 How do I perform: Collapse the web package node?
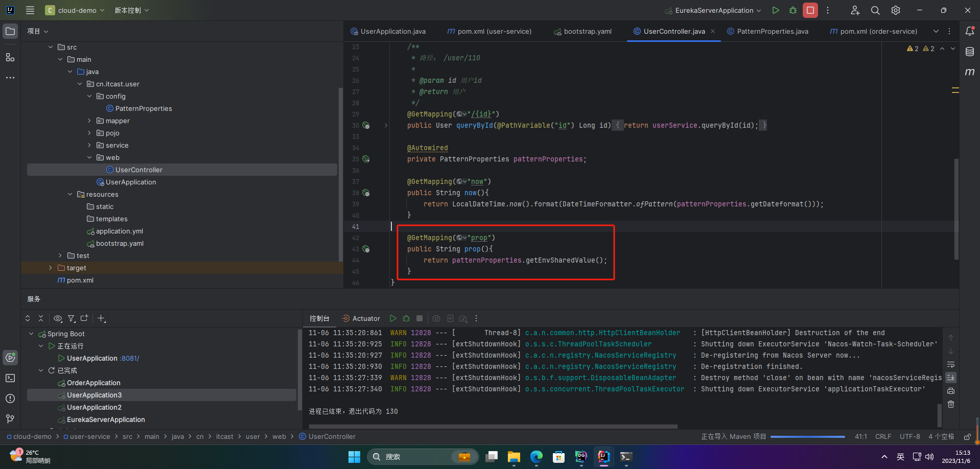point(89,157)
